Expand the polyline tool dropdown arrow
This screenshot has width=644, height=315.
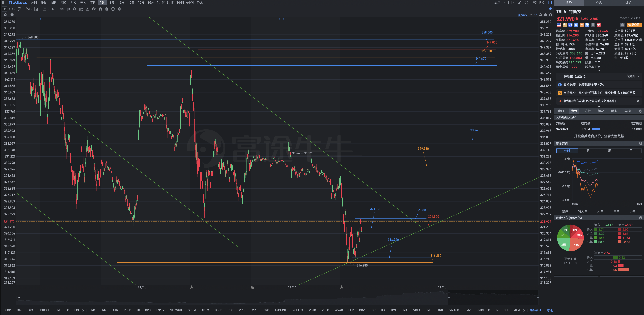23,9
